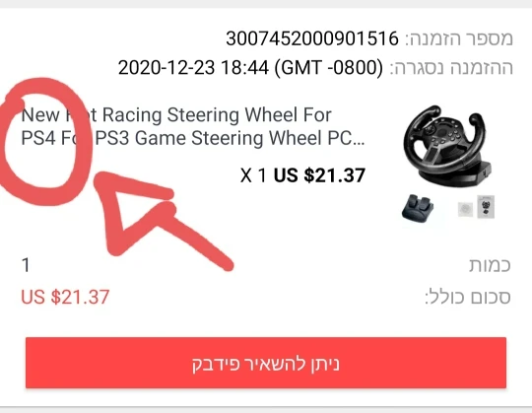Click the bold US $21.37 item price
The height and width of the screenshot is (413, 532).
[319, 175]
